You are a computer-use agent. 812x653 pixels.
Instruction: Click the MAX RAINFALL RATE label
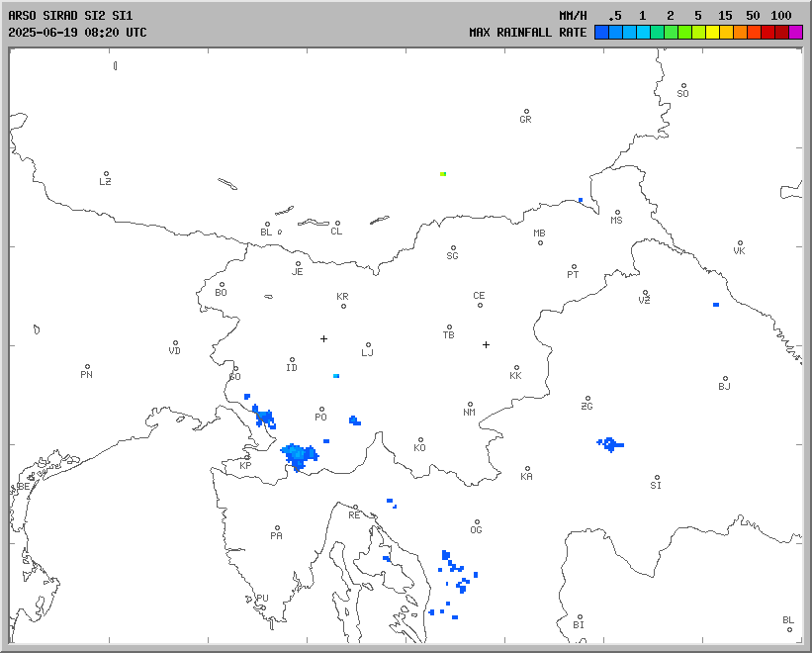[527, 33]
